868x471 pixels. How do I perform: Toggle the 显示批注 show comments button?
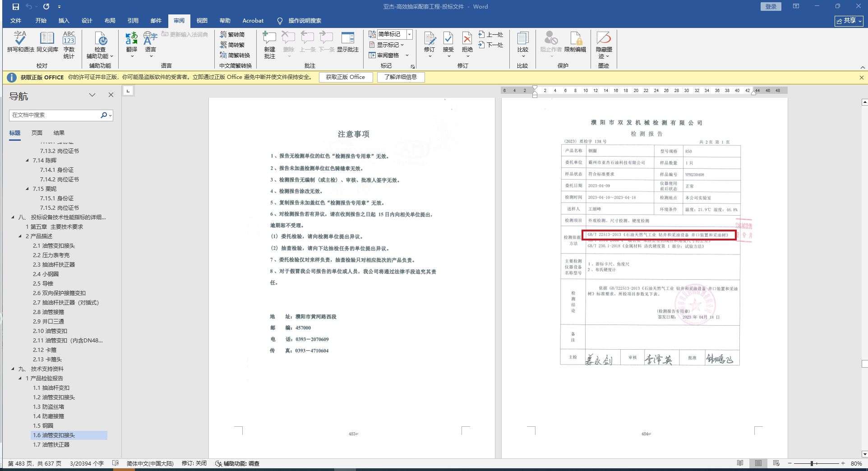coord(347,42)
